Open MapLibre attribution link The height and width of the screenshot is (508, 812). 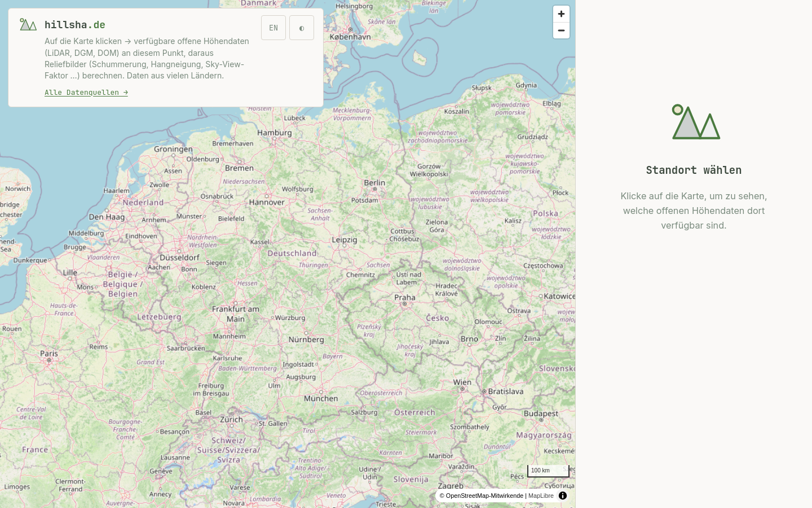(x=541, y=496)
